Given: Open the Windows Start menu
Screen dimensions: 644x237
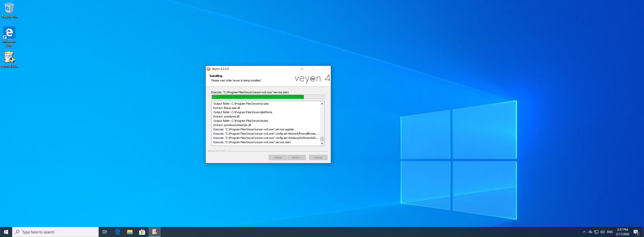Looking at the screenshot, I should tap(6, 232).
